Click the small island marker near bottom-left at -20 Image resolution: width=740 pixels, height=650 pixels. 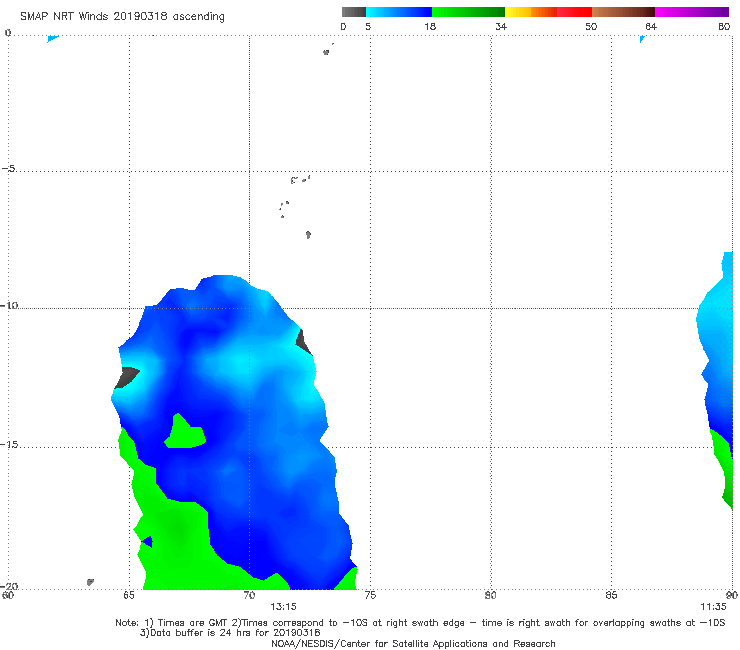coord(90,582)
